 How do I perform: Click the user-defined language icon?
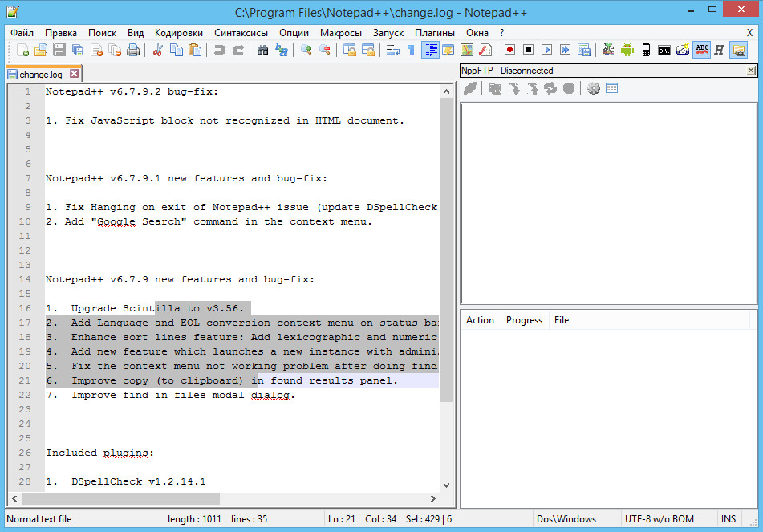click(448, 50)
